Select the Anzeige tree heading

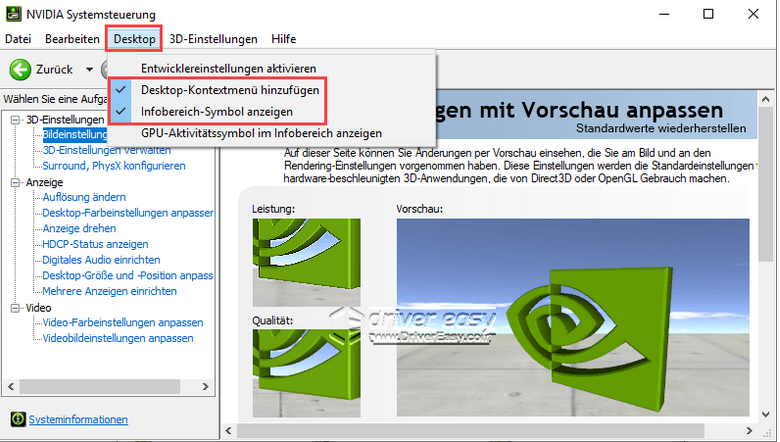[44, 182]
